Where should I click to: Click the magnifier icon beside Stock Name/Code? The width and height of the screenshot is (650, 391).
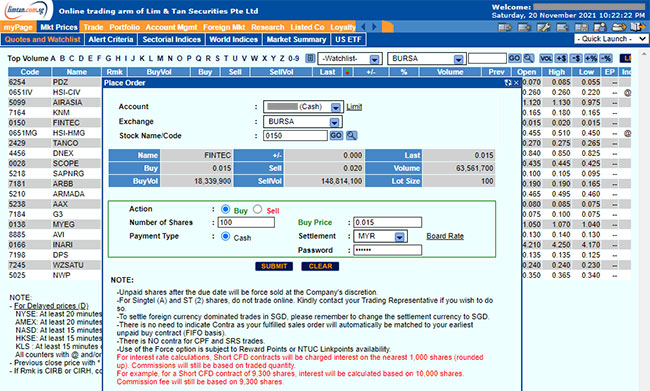[x=352, y=136]
